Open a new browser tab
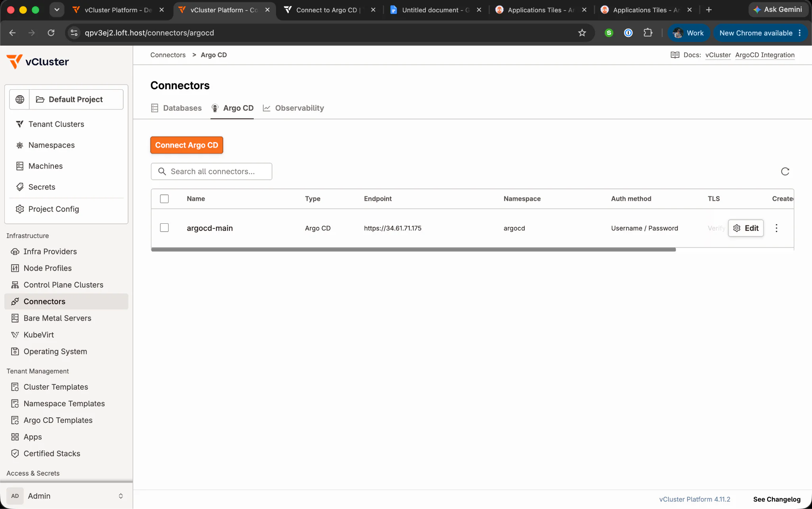The image size is (812, 509). (709, 10)
